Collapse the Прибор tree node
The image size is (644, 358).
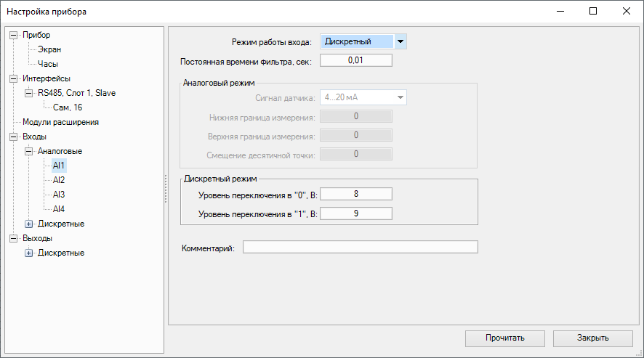click(13, 35)
